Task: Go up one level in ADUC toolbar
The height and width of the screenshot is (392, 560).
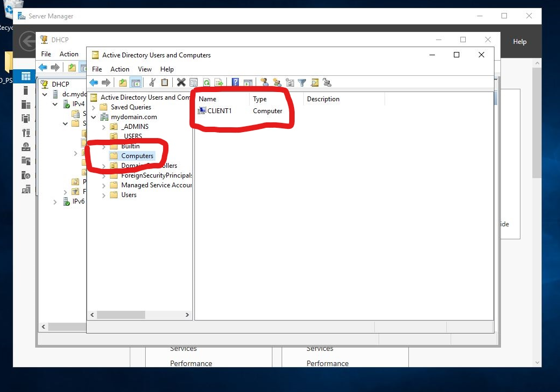Action: pyautogui.click(x=123, y=83)
